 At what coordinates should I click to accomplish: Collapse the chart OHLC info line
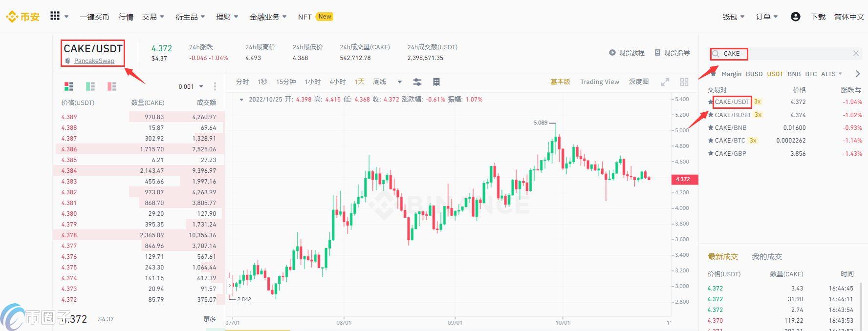pos(241,99)
